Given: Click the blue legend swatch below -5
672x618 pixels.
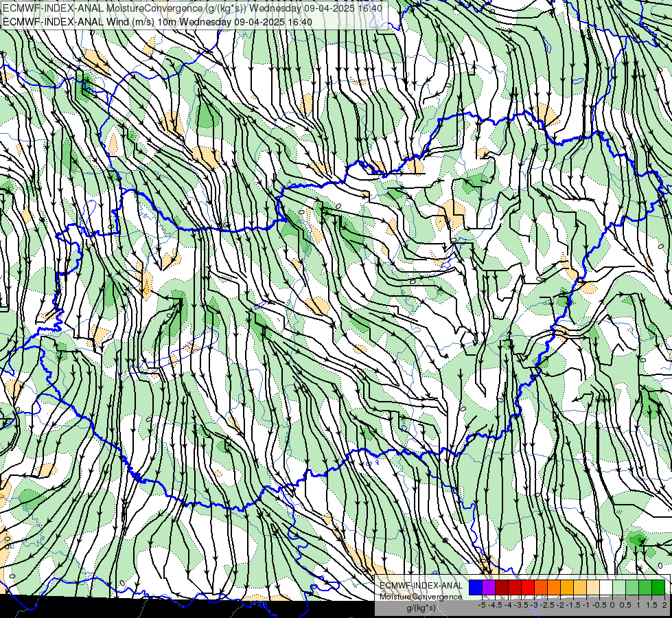Looking at the screenshot, I should pos(476,587).
